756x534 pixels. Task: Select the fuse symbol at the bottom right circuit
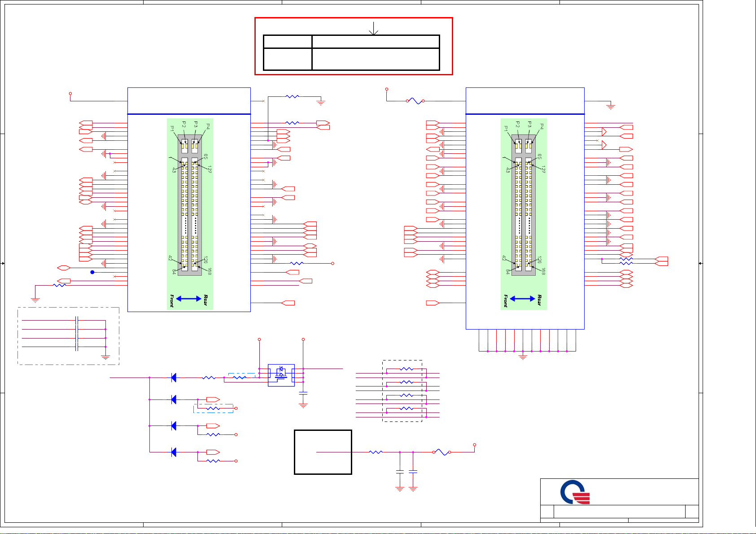point(441,452)
